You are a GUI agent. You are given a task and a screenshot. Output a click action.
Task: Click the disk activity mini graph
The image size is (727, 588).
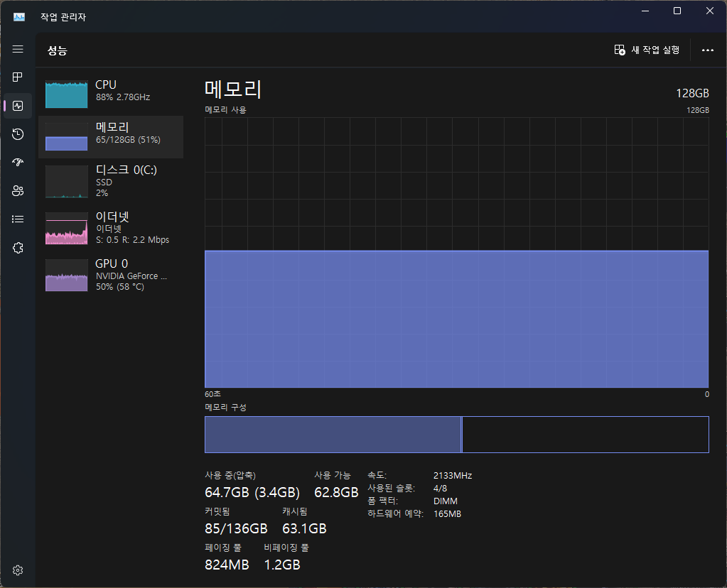coord(66,182)
